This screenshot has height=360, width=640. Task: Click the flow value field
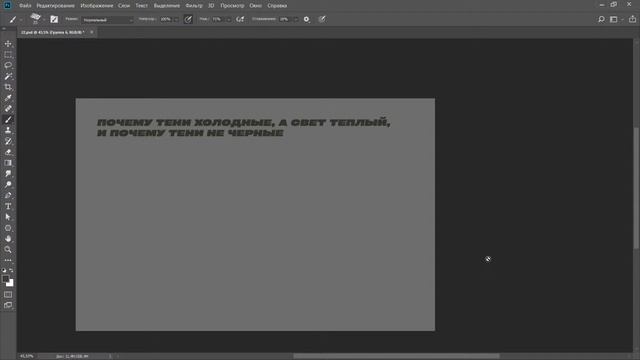tap(217, 19)
